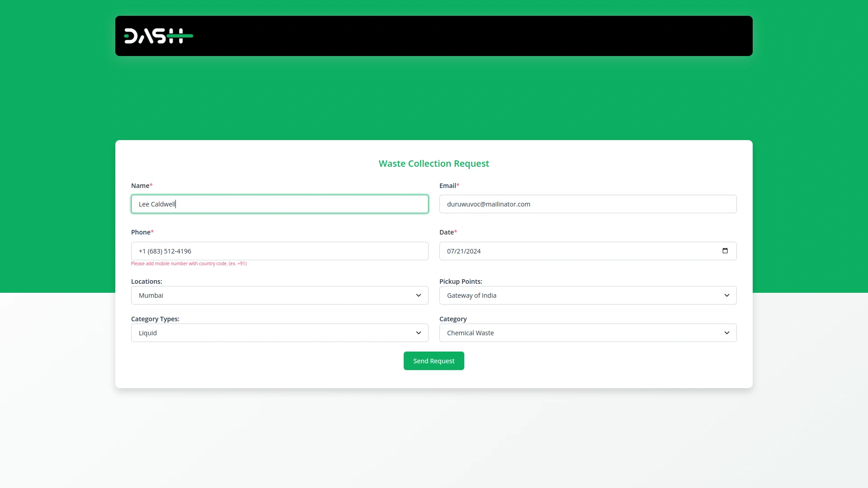Click the red phone number hint text
This screenshot has width=868, height=488.
[x=189, y=263]
